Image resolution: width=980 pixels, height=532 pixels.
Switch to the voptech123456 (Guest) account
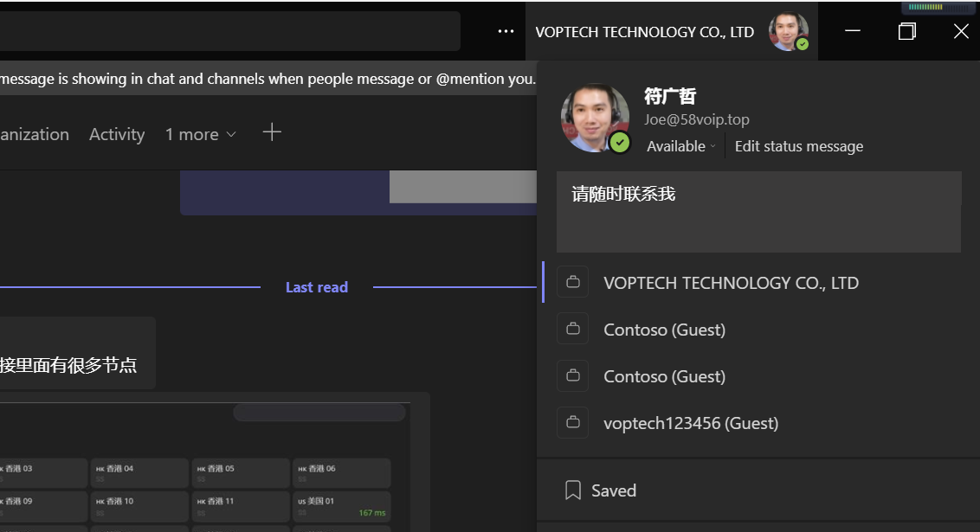[x=691, y=422]
